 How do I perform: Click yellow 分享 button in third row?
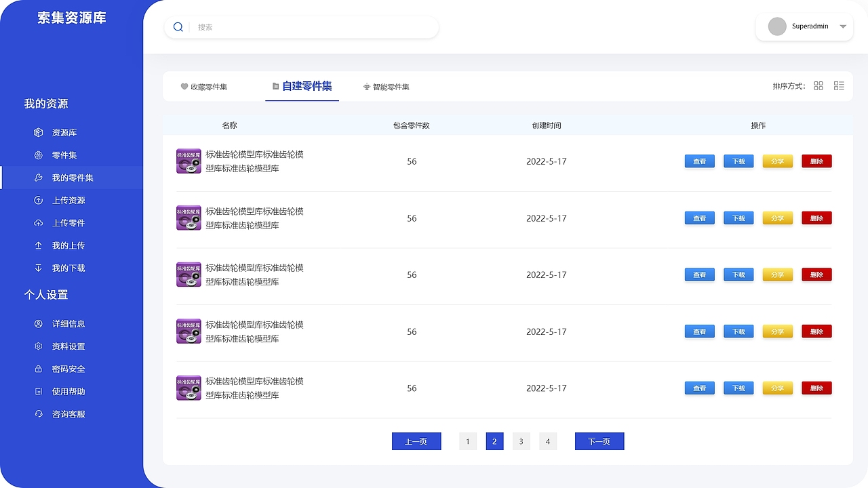tap(778, 274)
